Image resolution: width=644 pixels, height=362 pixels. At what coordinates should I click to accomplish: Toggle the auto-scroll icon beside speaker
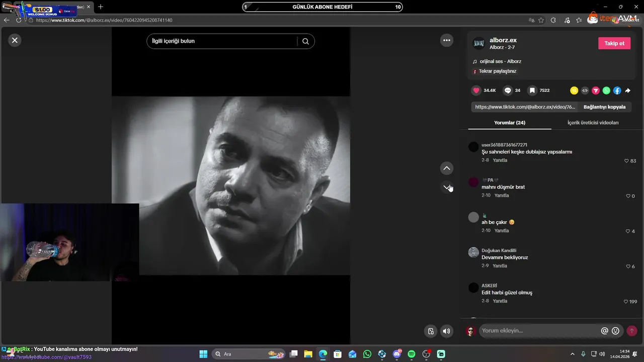coord(431,331)
